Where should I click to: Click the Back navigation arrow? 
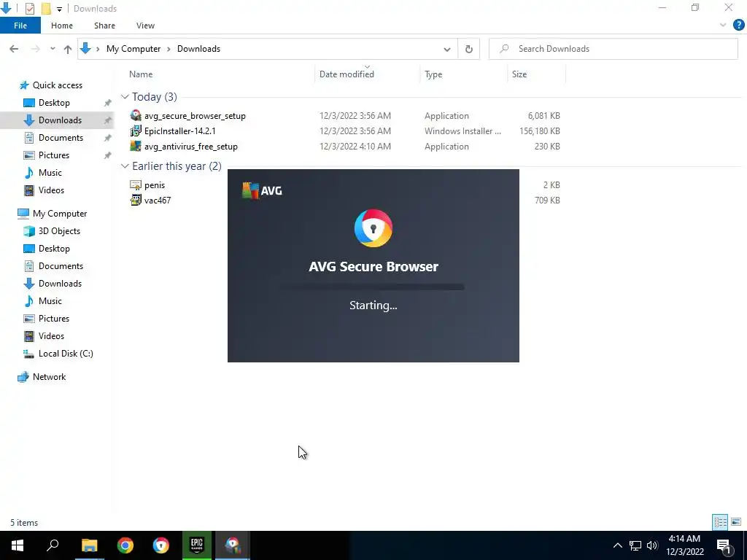click(14, 49)
